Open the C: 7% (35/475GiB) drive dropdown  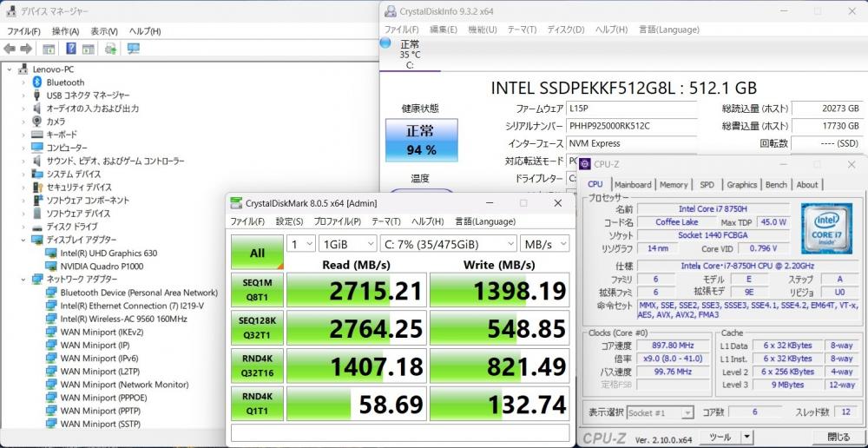[x=449, y=244]
